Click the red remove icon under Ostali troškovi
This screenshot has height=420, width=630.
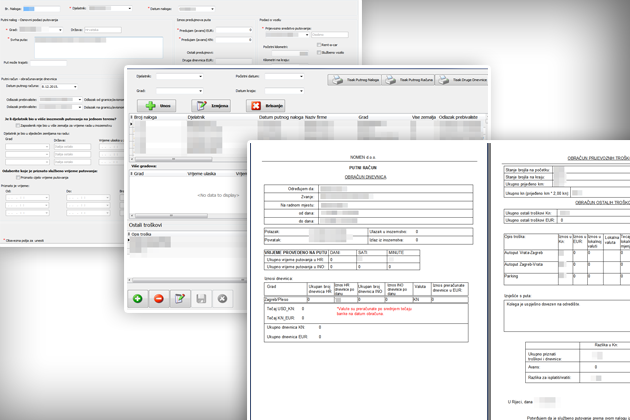(158, 298)
